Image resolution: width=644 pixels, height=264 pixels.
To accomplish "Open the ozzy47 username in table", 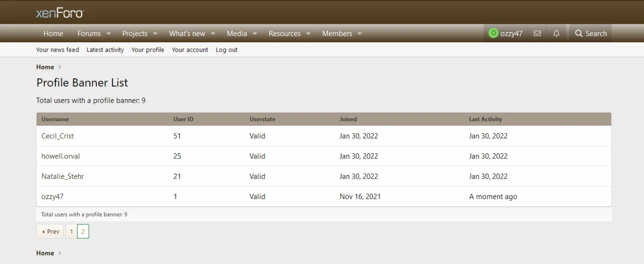I will pyautogui.click(x=52, y=197).
